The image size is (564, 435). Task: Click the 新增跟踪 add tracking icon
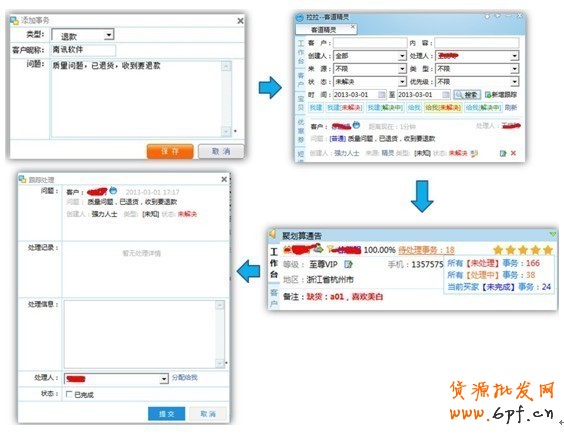point(488,95)
